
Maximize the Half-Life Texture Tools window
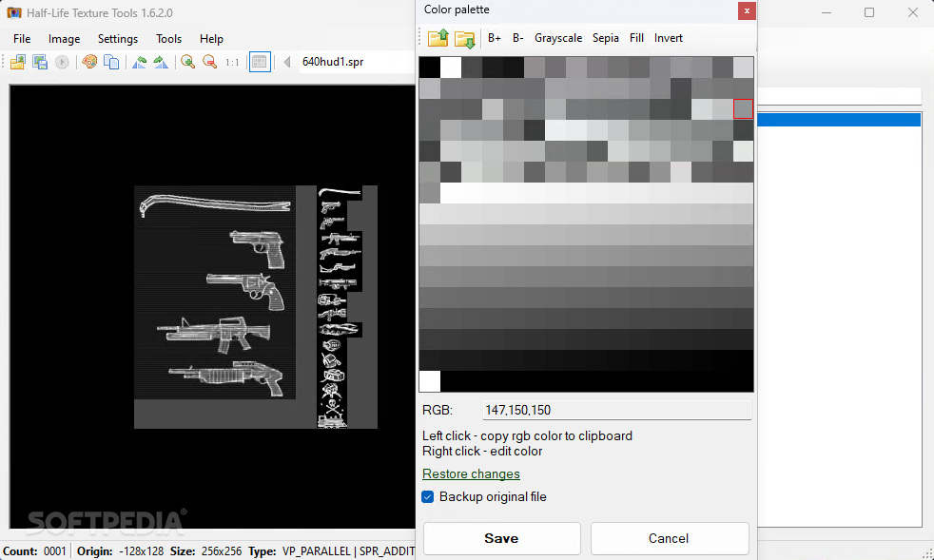pos(869,12)
